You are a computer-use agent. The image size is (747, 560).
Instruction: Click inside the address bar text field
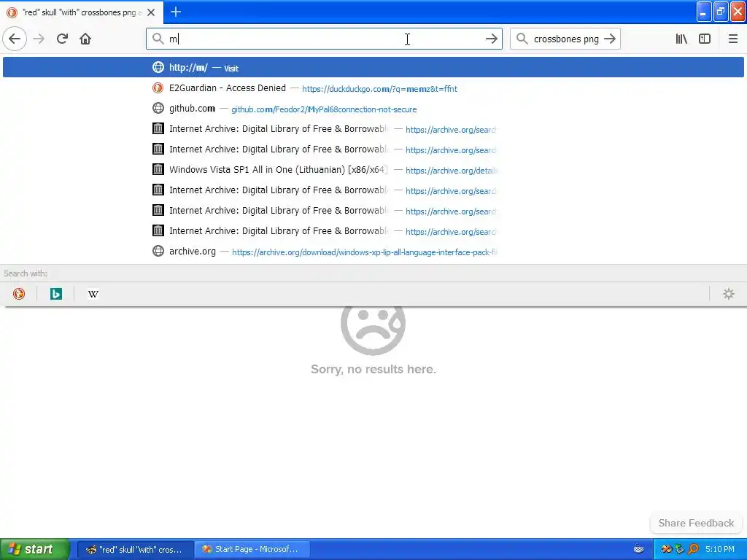(324, 39)
